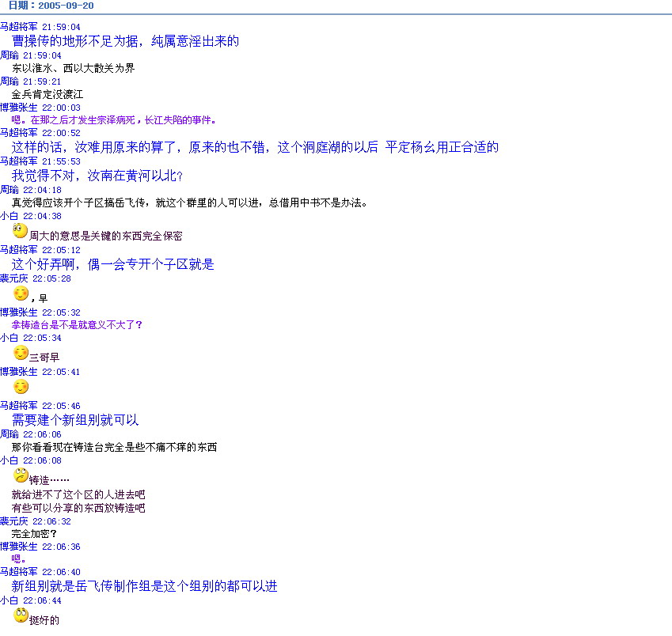
Task: Click sender header 马超将军 22:00:52
Action: (x=40, y=133)
